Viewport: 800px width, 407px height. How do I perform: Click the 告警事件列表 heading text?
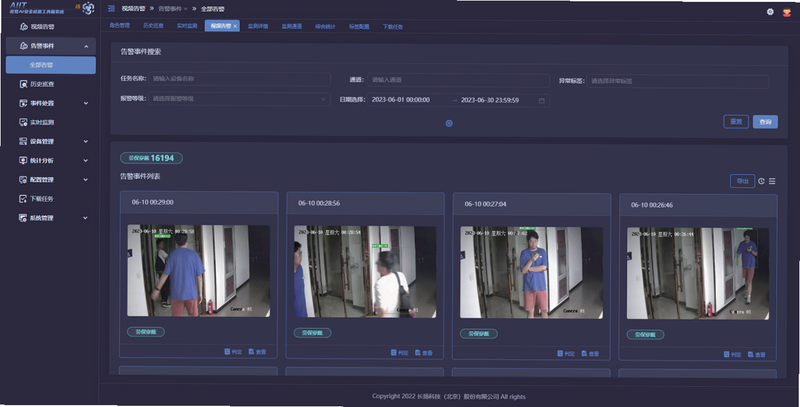140,176
